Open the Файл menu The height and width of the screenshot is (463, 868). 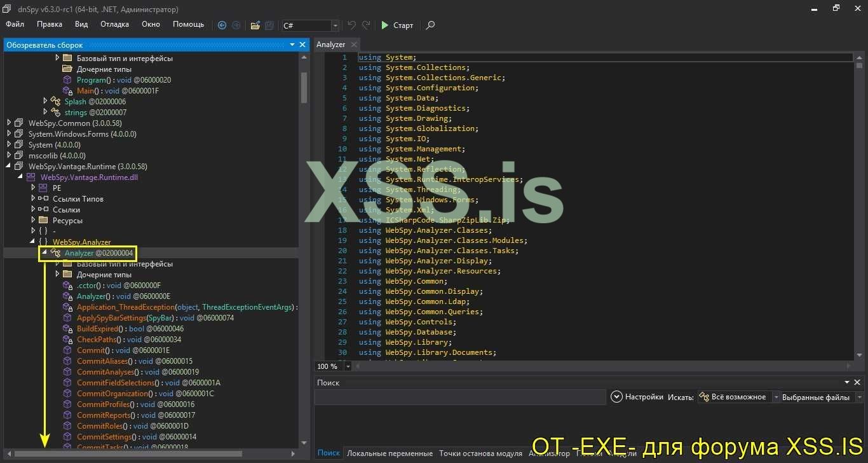(x=15, y=24)
